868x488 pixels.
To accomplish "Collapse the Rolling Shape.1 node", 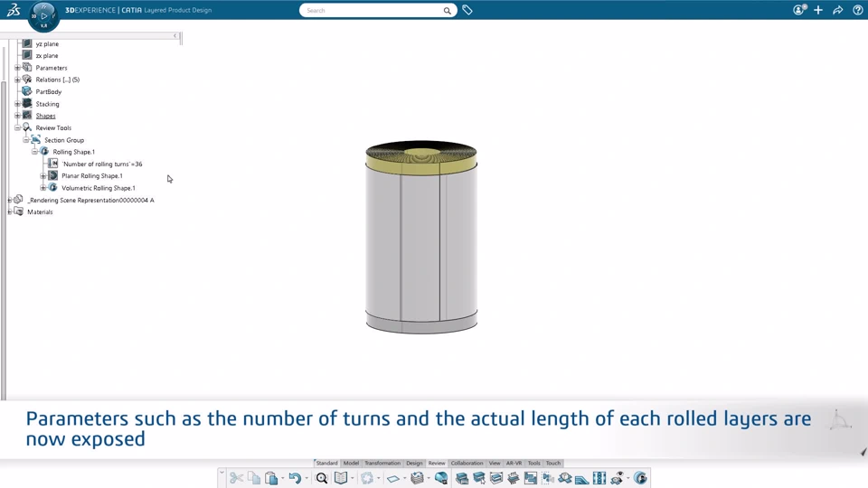I will [35, 152].
